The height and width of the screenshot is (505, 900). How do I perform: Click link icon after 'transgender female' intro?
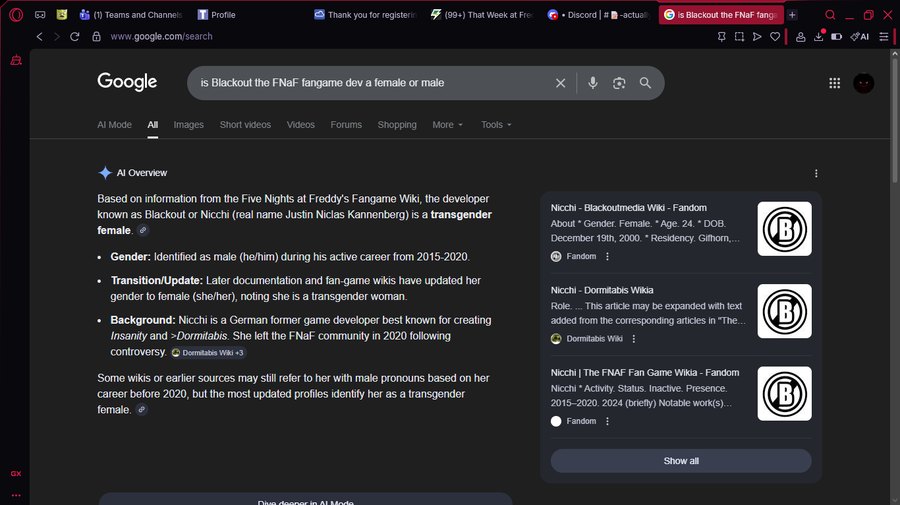[x=143, y=230]
